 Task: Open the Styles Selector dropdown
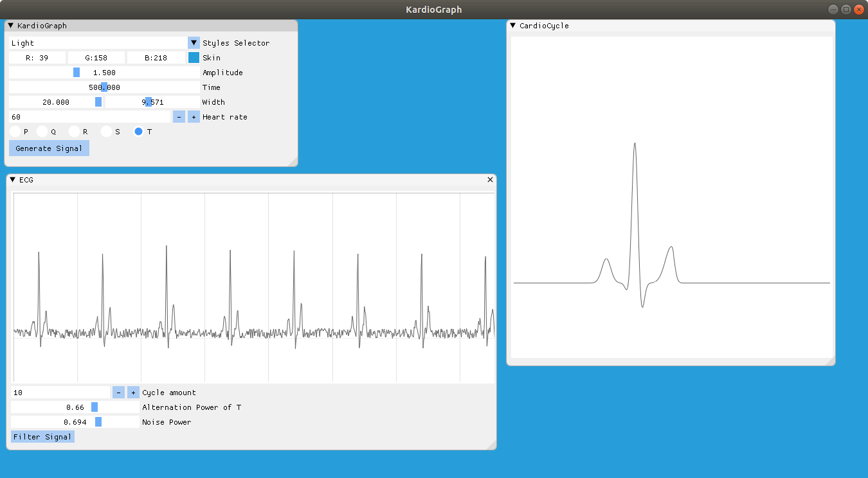click(x=193, y=42)
